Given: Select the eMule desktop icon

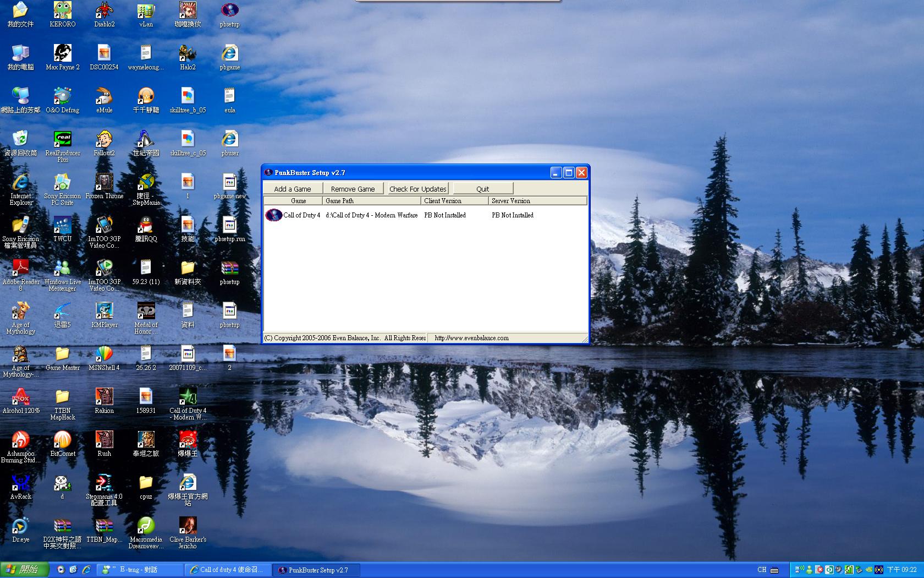Looking at the screenshot, I should 104,96.
